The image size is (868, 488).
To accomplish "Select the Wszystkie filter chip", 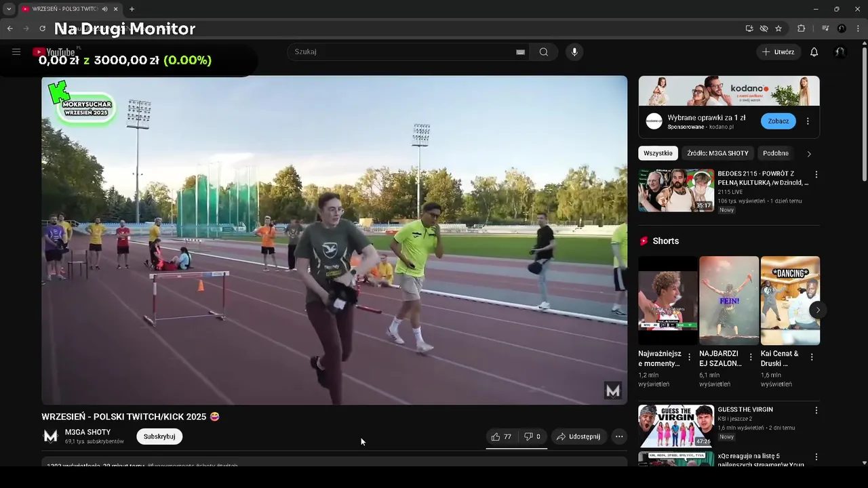I will pos(658,153).
